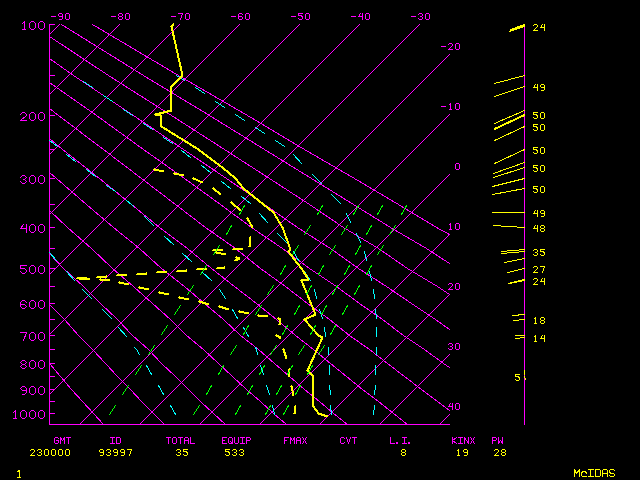
Task: Click the PW value 28
Action: (x=499, y=453)
